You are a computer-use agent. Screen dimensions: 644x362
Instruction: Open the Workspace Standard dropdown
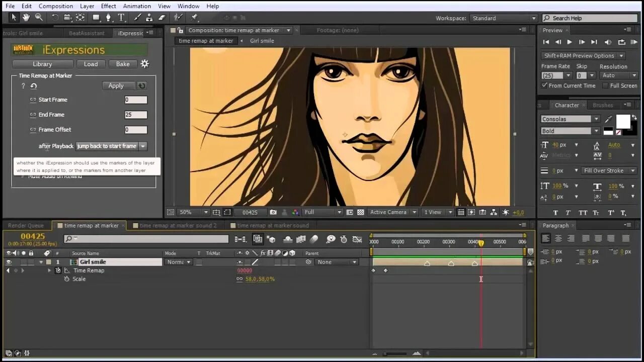[504, 18]
